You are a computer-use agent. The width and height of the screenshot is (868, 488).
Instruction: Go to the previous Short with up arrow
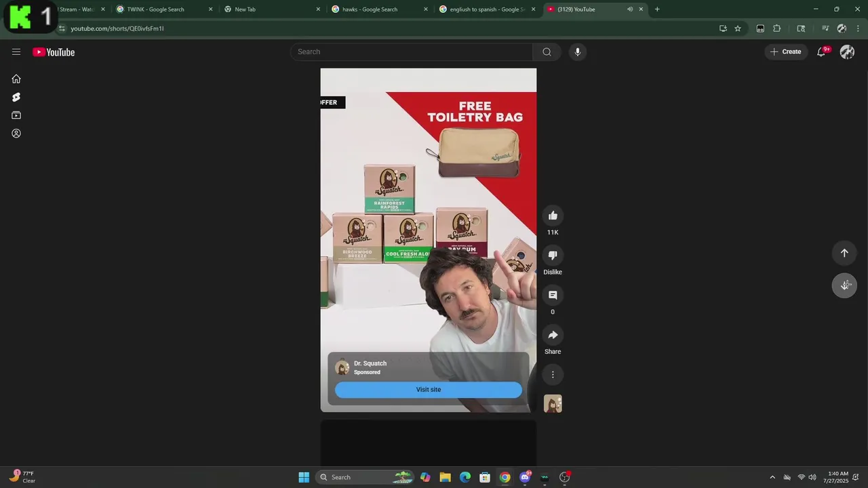(x=844, y=253)
